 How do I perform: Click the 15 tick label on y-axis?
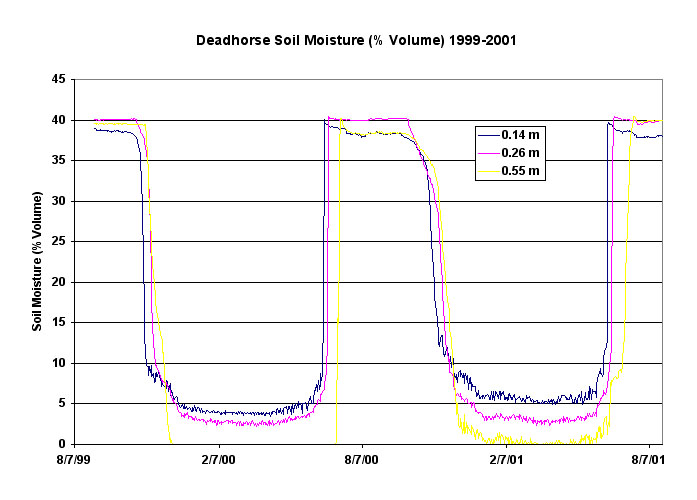click(x=60, y=323)
